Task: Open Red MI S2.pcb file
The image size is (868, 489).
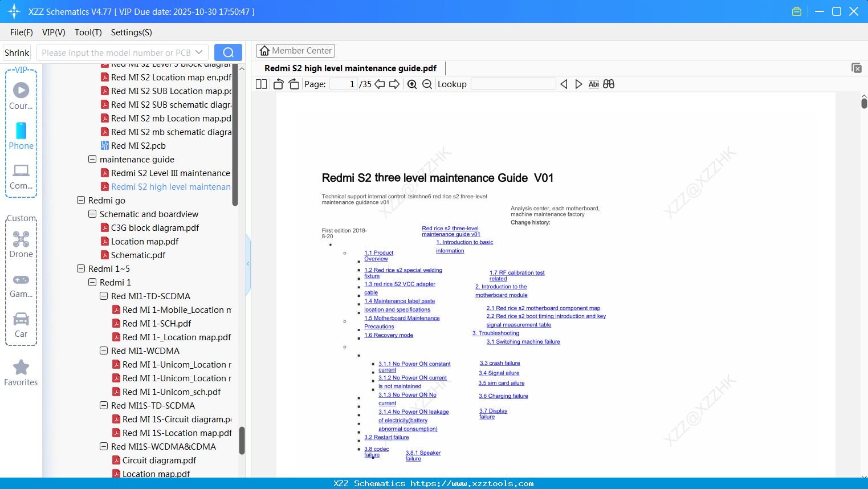Action: pos(133,145)
